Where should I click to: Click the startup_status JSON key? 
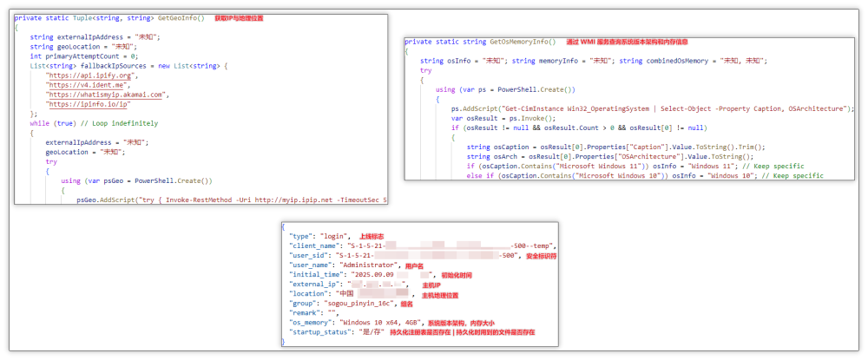click(x=318, y=333)
